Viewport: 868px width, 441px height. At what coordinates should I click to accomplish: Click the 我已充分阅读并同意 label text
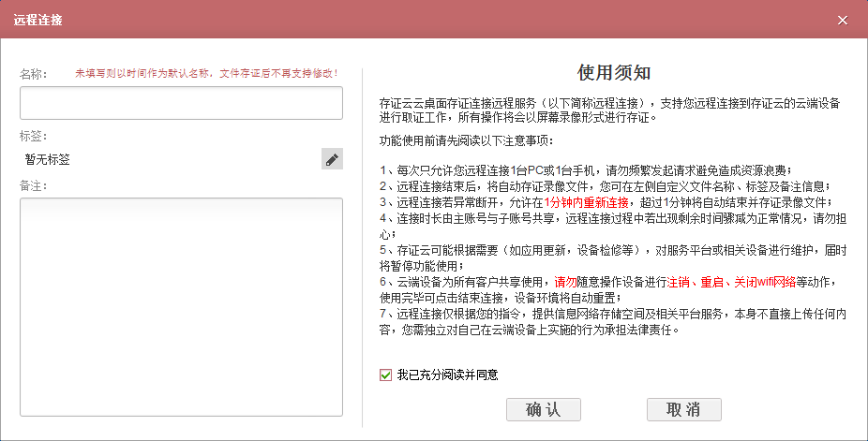[447, 375]
